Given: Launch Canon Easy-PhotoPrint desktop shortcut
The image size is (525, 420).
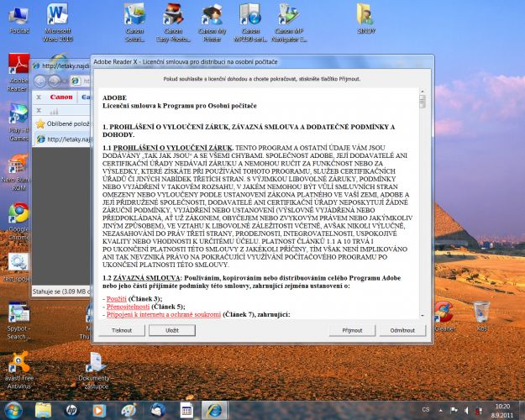Looking at the screenshot, I should coord(173,23).
